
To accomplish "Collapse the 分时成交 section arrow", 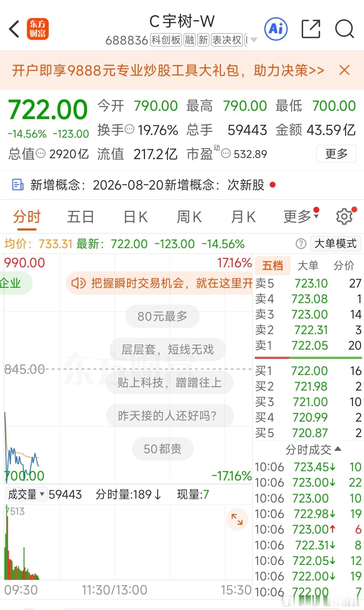I will [x=338, y=449].
